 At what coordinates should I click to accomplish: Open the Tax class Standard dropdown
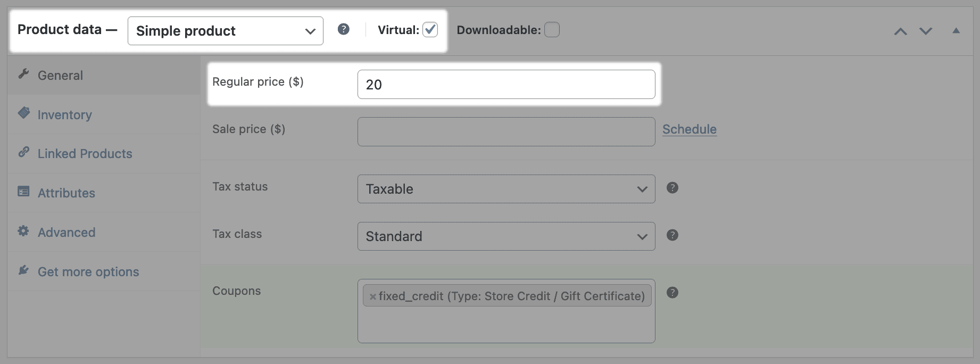pyautogui.click(x=506, y=236)
